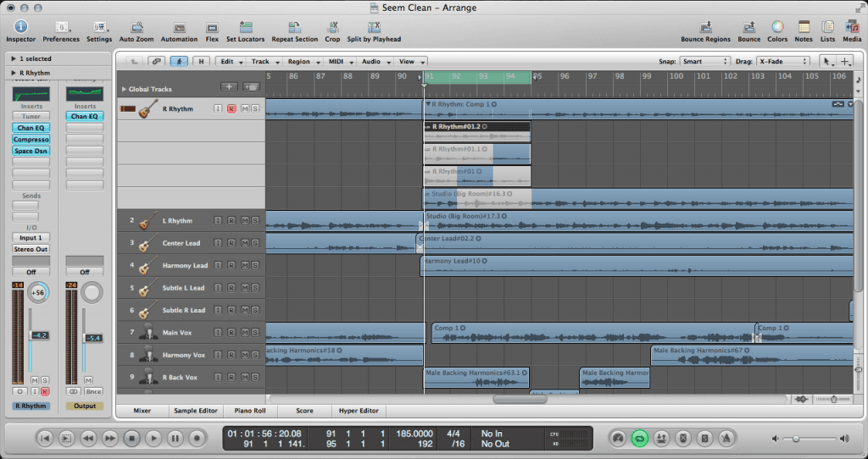
Task: Solo the L Rhythm track
Action: 254,221
